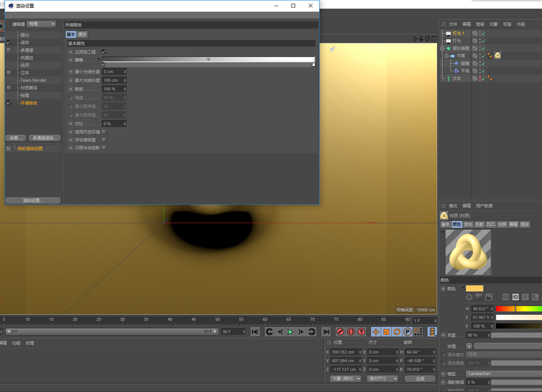Viewport: 542px width, 392px height.
Task: Uncheck 应用到工程 checkbox
Action: tap(104, 52)
